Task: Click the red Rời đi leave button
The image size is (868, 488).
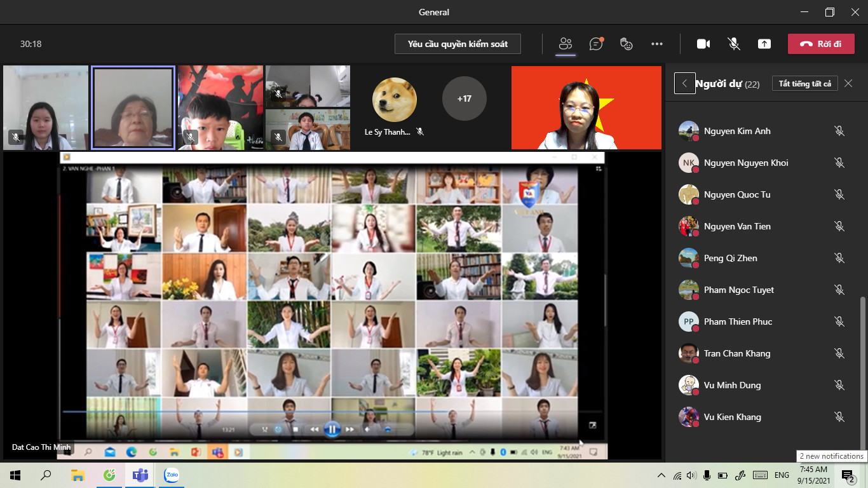Action: point(821,44)
